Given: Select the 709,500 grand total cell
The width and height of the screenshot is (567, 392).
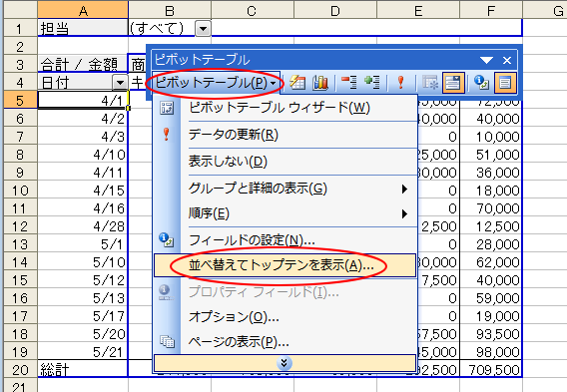Looking at the screenshot, I should tap(491, 369).
